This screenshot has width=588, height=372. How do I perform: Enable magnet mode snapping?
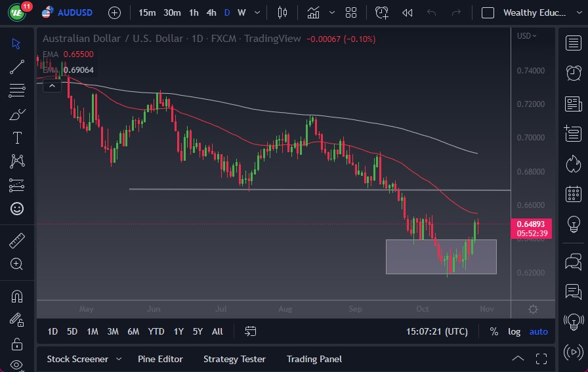pyautogui.click(x=17, y=296)
